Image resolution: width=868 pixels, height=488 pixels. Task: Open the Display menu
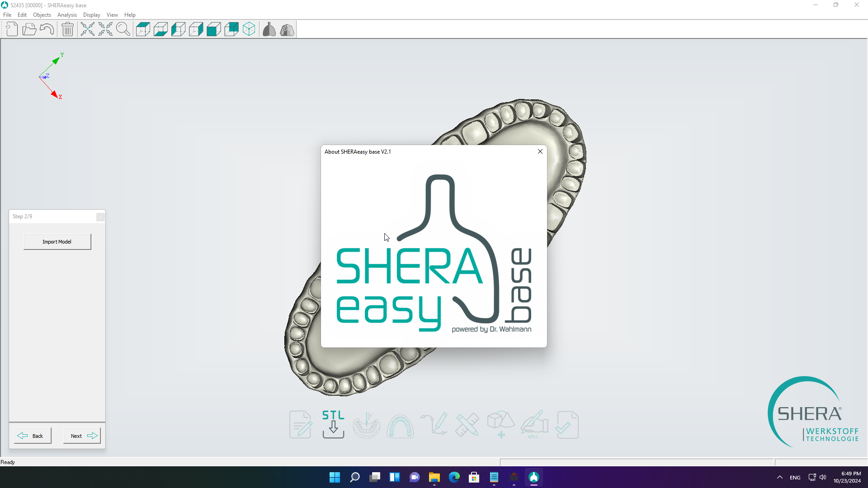(92, 15)
